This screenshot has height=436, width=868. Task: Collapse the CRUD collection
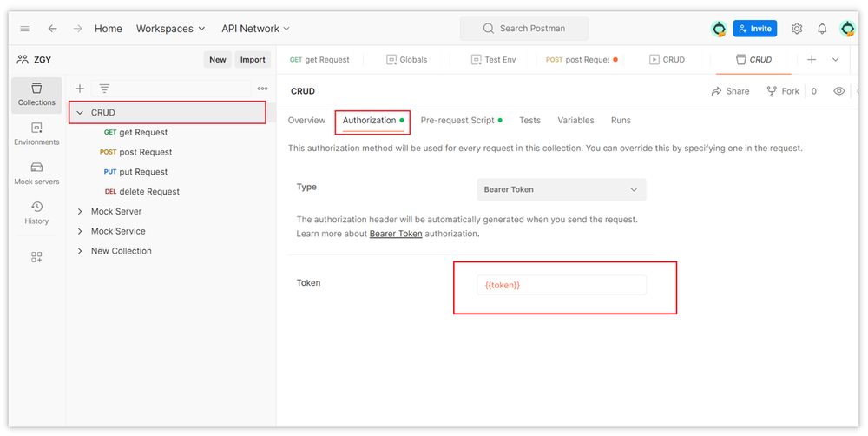[x=80, y=113]
